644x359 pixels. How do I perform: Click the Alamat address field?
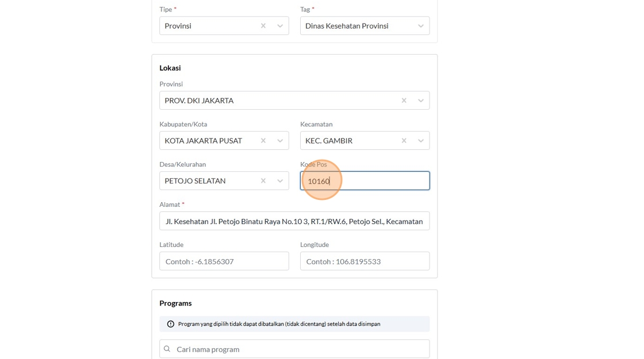pyautogui.click(x=294, y=221)
